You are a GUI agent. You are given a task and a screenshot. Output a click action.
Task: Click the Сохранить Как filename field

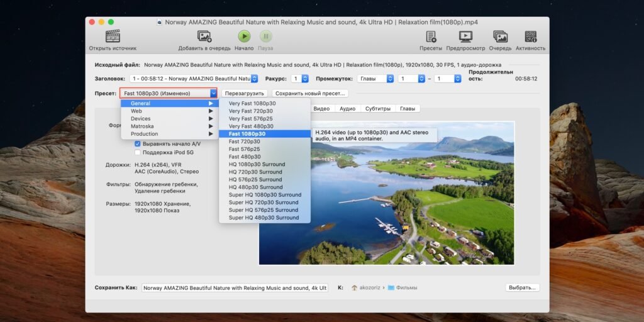[x=235, y=287]
